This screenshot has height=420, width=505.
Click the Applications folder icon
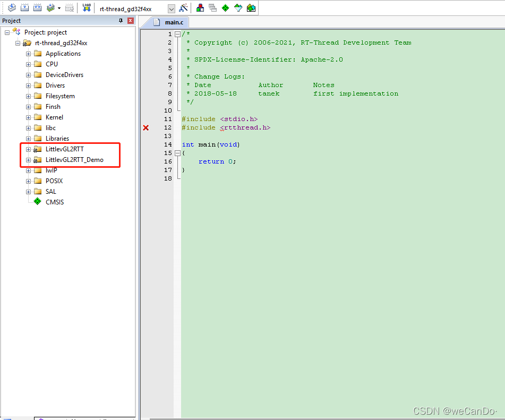38,53
